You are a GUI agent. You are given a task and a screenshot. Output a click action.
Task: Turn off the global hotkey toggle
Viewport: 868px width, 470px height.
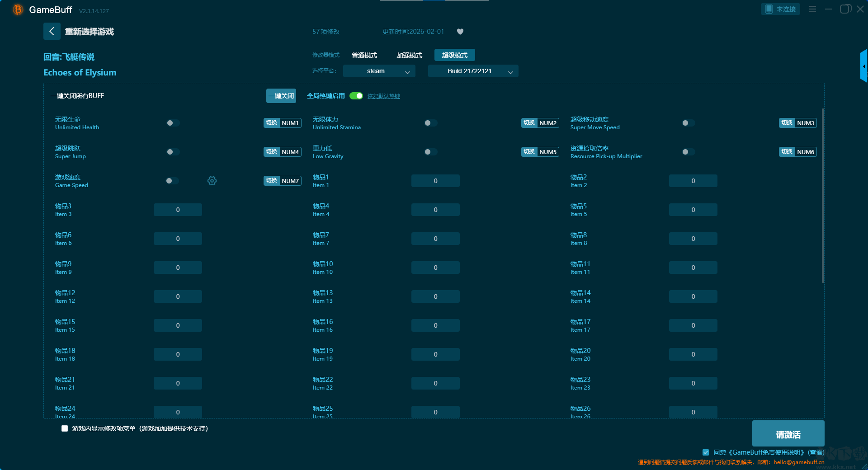click(x=356, y=96)
